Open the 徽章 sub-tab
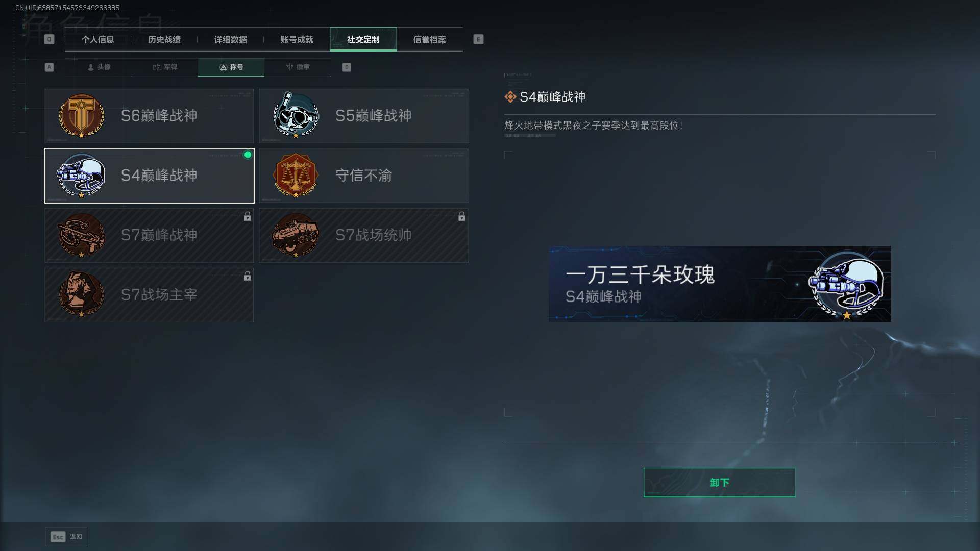The image size is (980, 551). [x=298, y=67]
